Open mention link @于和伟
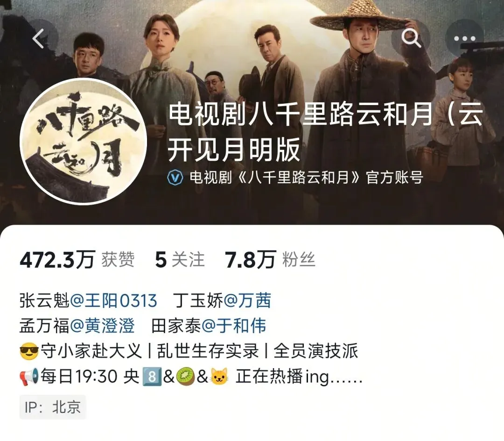Screen dimensions: 504x441 tap(234, 326)
